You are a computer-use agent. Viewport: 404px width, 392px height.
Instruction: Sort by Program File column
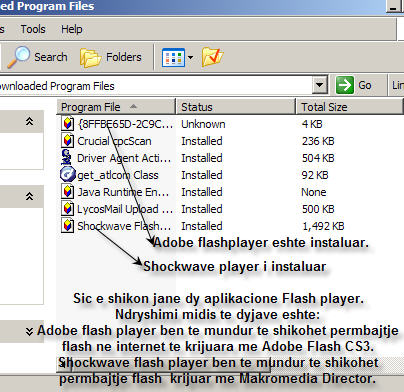tap(116, 107)
